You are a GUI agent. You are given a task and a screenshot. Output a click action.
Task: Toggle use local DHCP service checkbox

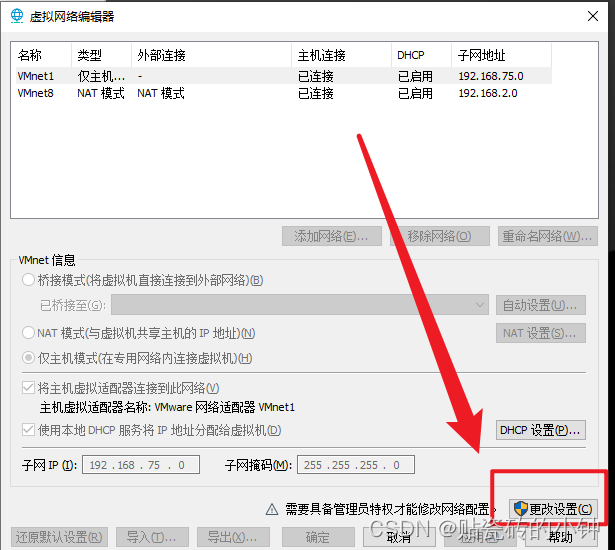coord(28,430)
